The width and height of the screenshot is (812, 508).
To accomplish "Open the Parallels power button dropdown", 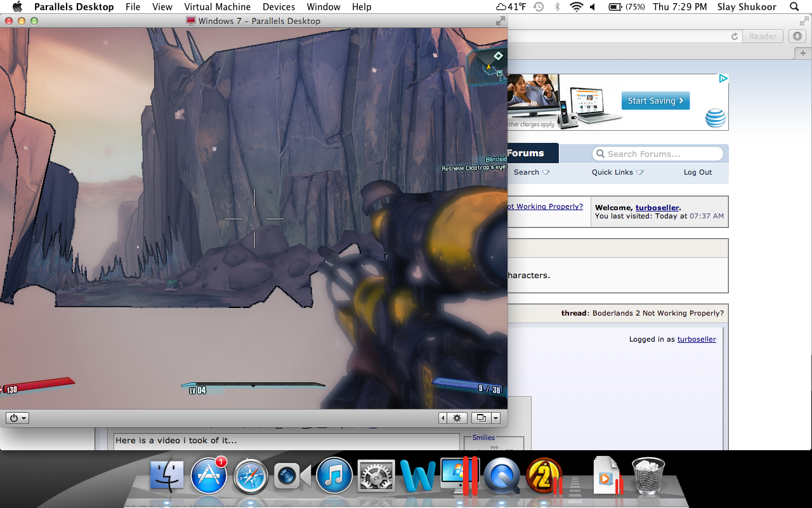I will coord(17,418).
